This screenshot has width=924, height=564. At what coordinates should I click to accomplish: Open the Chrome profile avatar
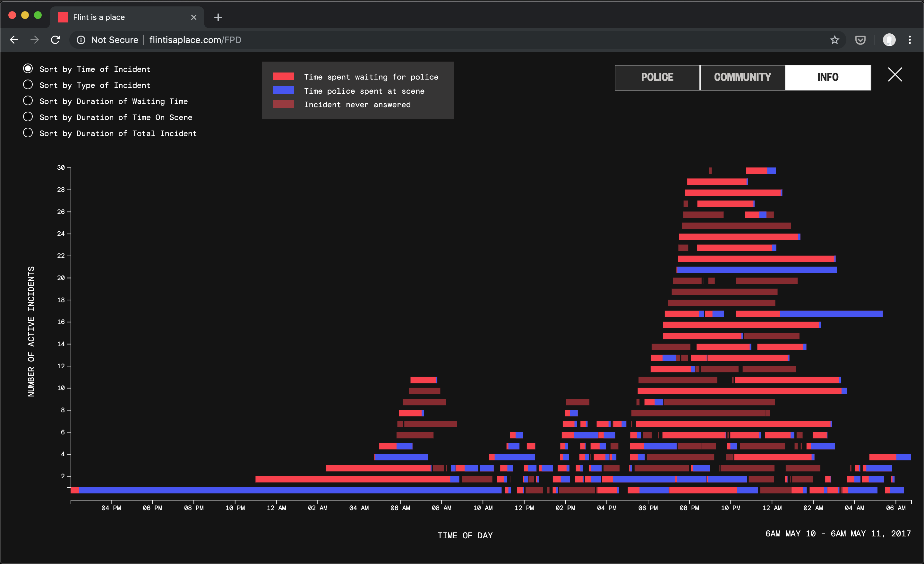889,40
